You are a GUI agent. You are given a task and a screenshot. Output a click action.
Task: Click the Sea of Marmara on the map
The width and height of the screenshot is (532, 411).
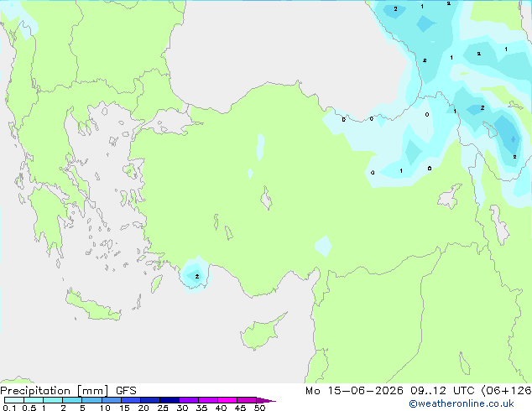pos(171,122)
